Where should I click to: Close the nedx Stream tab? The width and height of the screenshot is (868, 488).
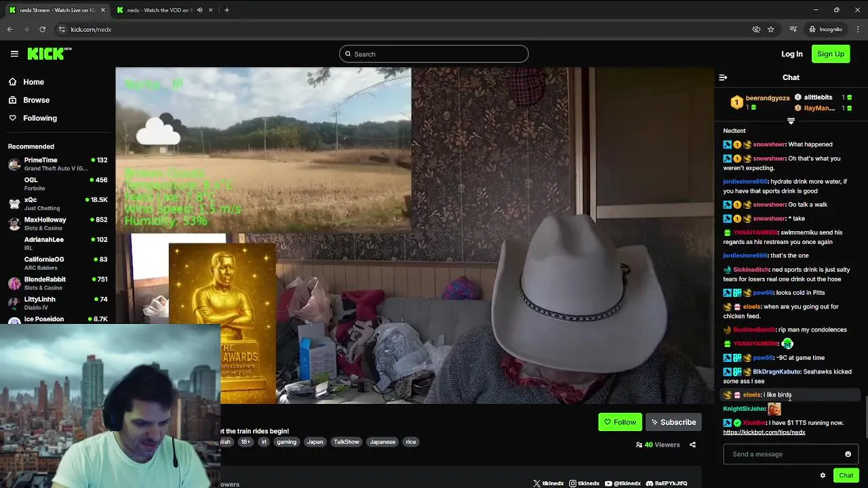tap(102, 10)
